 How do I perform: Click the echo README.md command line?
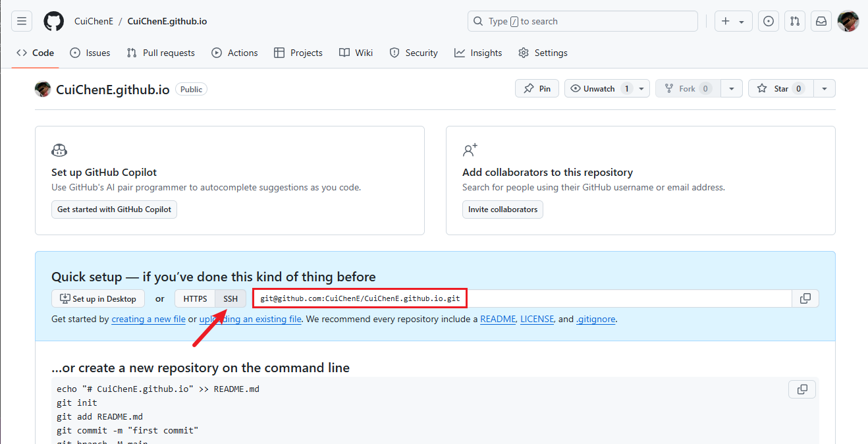(158, 389)
